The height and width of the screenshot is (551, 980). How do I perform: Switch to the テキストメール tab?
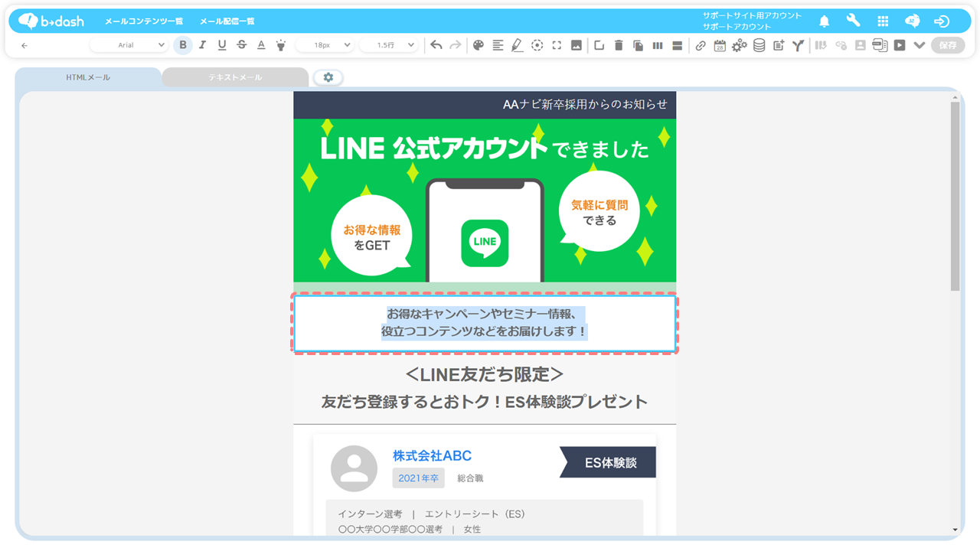tap(235, 77)
